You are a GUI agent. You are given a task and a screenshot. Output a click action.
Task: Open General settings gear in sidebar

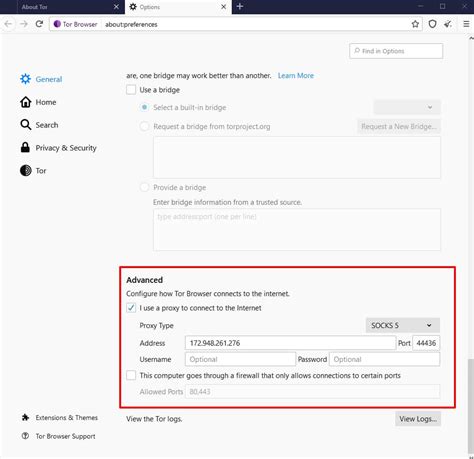tap(25, 79)
